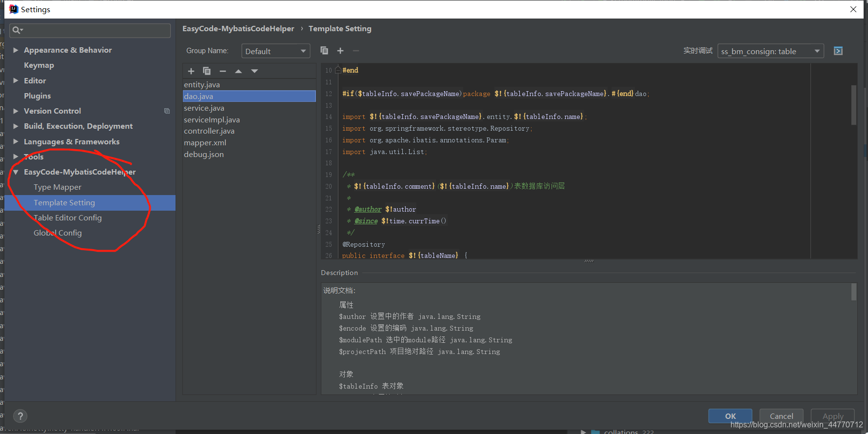868x434 pixels.
Task: Open Keymap settings
Action: coord(39,65)
